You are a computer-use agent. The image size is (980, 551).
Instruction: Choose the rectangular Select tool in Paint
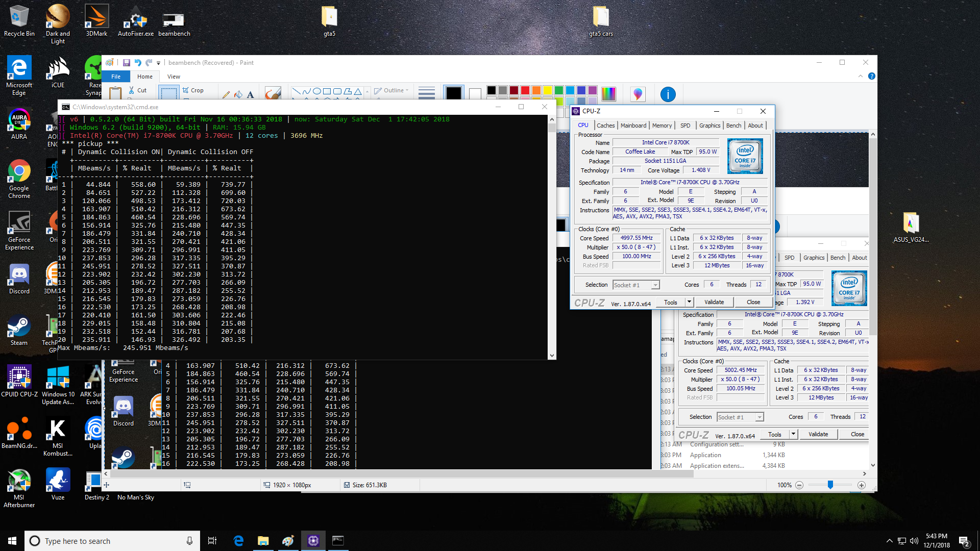pos(168,92)
